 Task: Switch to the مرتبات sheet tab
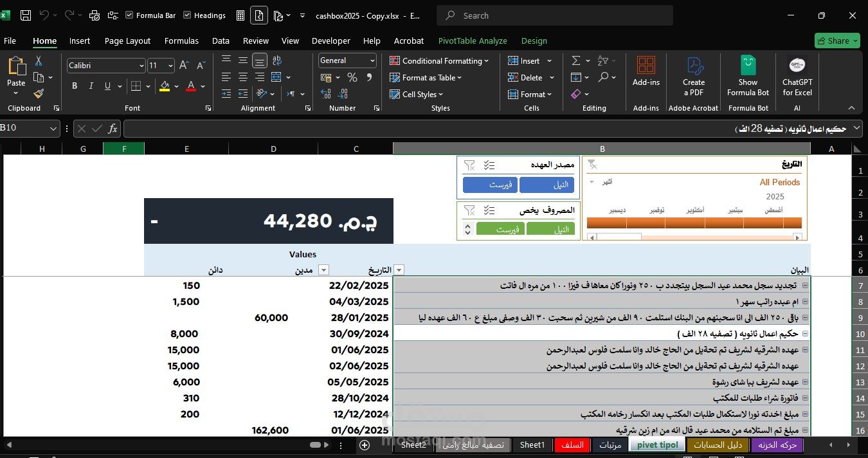coord(610,444)
